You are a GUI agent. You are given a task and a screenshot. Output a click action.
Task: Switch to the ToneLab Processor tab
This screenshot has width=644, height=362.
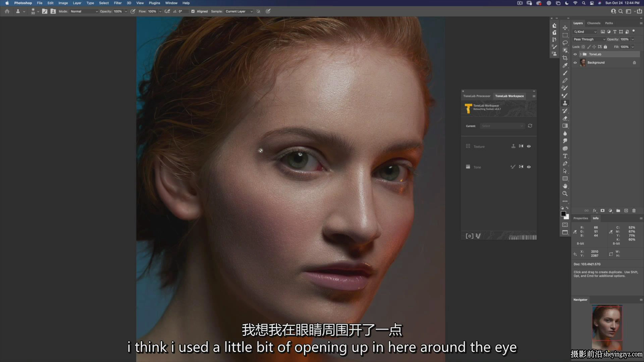coord(477,96)
